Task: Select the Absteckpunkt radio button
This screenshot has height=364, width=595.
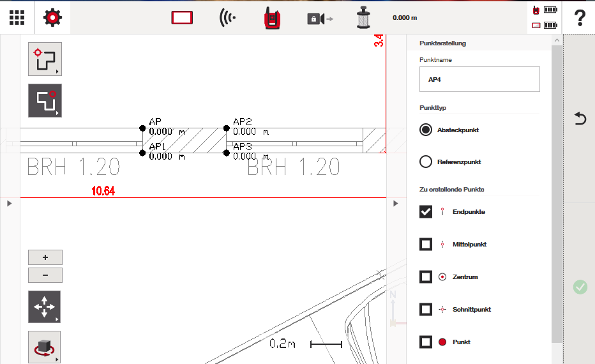Action: pyautogui.click(x=426, y=130)
